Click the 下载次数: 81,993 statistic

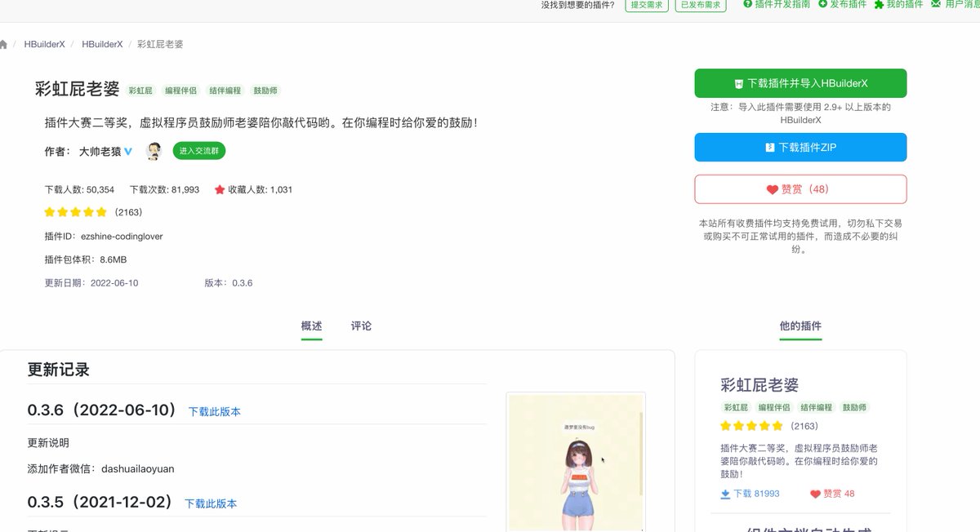click(x=164, y=189)
